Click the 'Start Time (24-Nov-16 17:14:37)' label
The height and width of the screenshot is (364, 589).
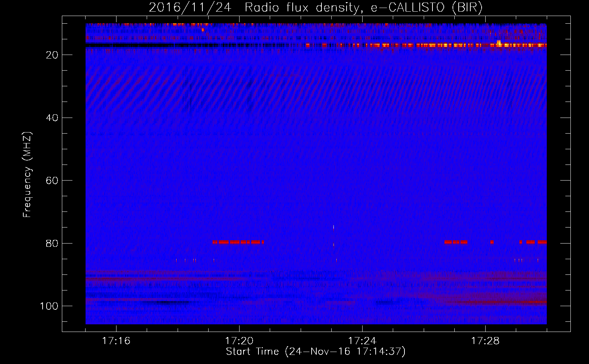[316, 352]
